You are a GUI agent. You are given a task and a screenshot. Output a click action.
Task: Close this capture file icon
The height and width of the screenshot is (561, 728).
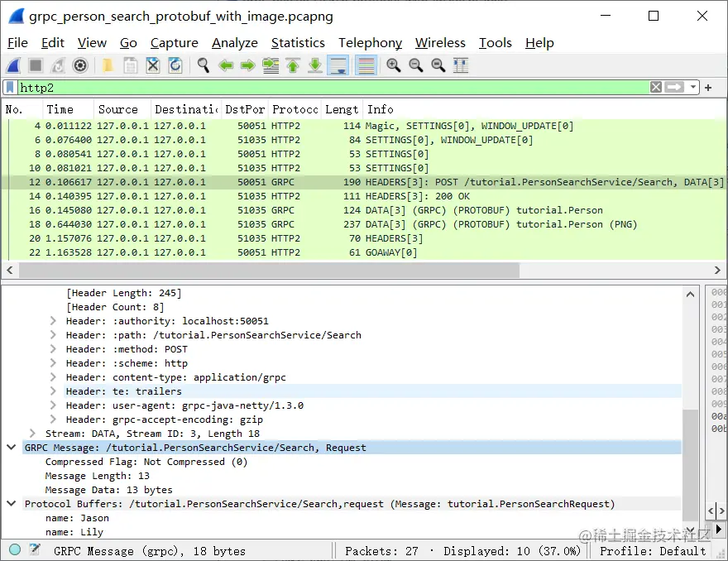(x=153, y=65)
